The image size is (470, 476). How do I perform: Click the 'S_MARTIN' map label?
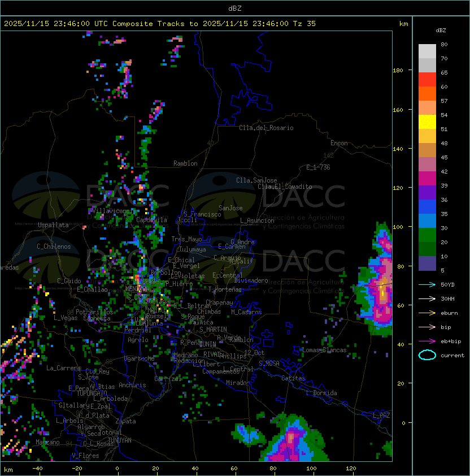tap(213, 330)
